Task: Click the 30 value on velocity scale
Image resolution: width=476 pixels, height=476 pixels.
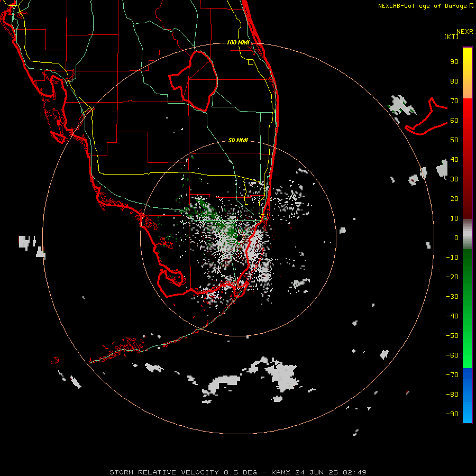Action: coord(454,179)
